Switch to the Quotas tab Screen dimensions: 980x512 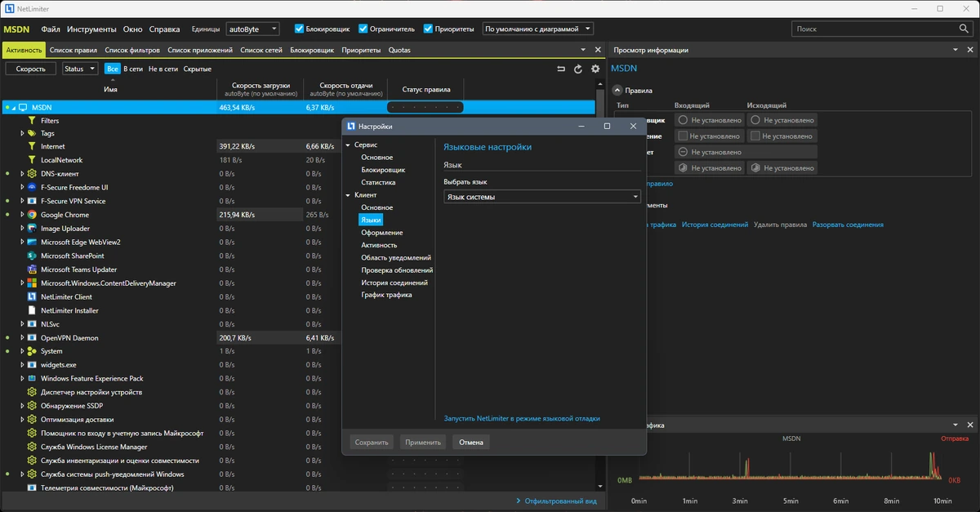click(399, 50)
